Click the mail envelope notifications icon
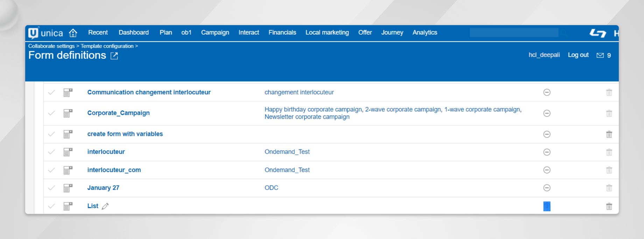The image size is (644, 239). point(600,55)
